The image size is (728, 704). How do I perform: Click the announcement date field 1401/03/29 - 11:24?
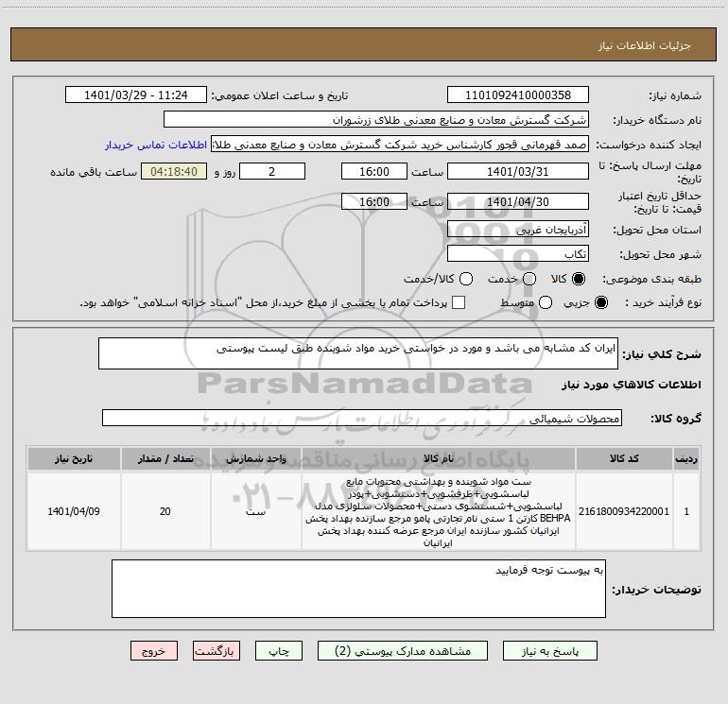pos(136,95)
